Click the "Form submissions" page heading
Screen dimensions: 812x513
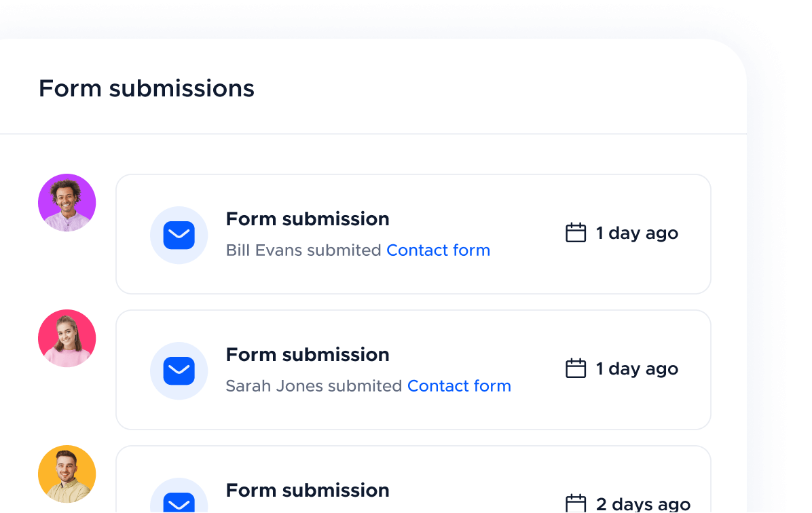[x=147, y=88]
